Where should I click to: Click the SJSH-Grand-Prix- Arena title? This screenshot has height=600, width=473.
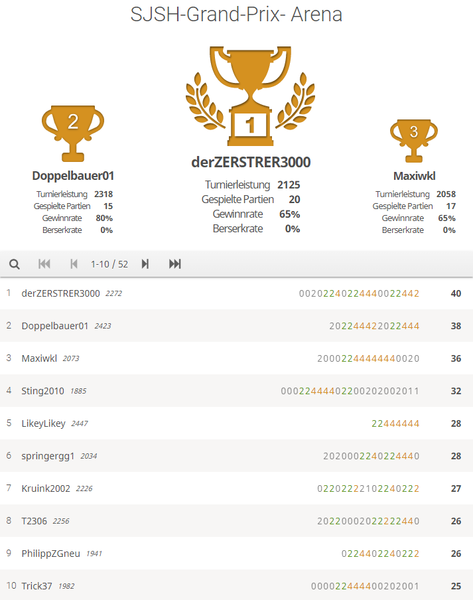tap(236, 15)
